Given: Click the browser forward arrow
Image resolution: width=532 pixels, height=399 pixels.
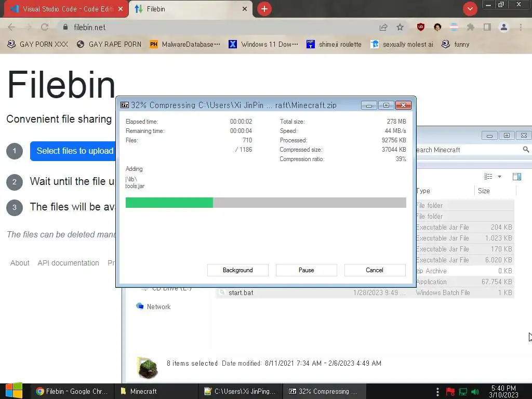Looking at the screenshot, I should [x=28, y=27].
